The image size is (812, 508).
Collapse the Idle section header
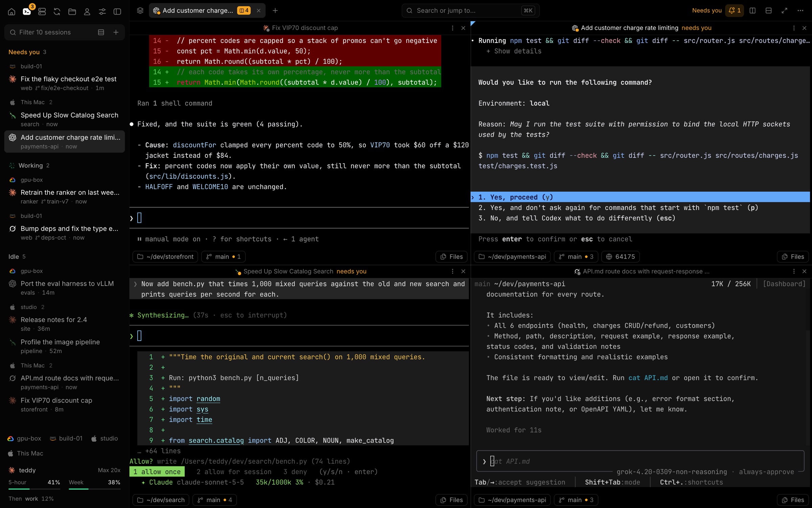point(17,257)
